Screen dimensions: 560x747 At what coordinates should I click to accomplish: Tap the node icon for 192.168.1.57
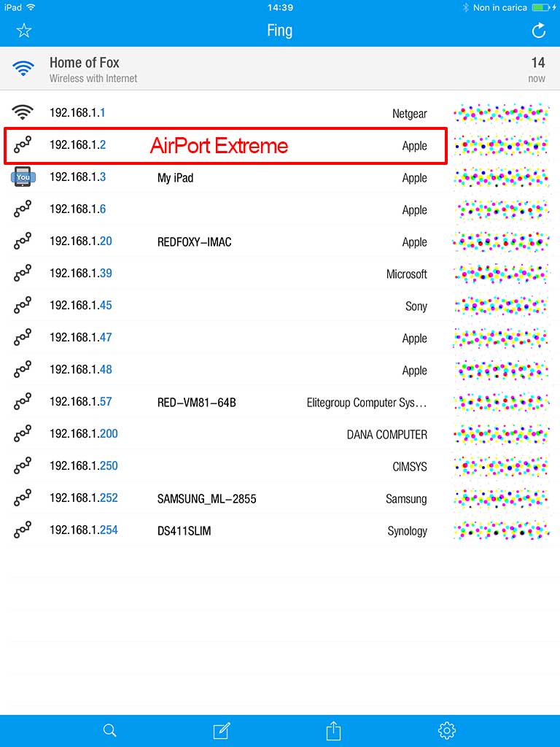point(23,402)
